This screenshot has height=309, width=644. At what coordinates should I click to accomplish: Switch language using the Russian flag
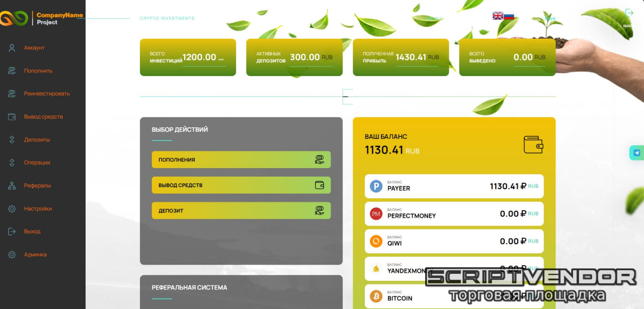[x=509, y=16]
